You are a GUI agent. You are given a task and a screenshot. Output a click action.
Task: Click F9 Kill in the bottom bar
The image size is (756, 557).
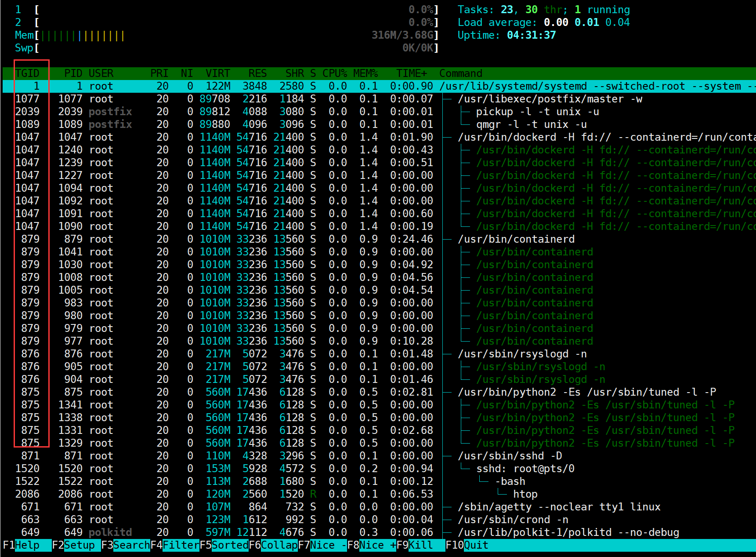tap(421, 545)
